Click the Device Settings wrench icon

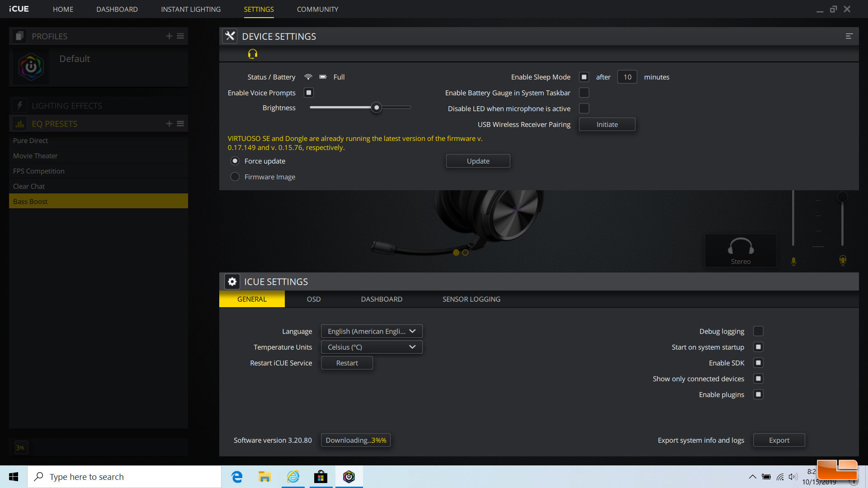click(230, 36)
